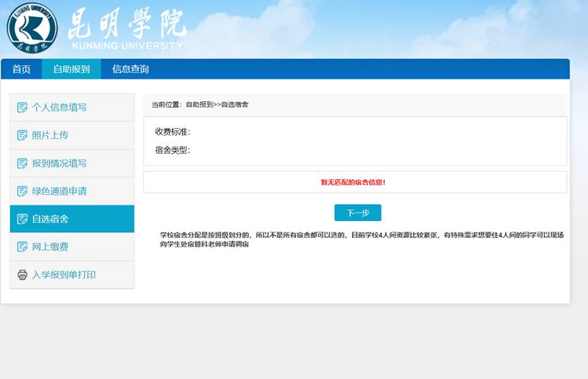Viewport: 588px width, 379px height.
Task: Click the 自助报到>>自选宿舍 breadcrumb path
Action: coord(217,105)
